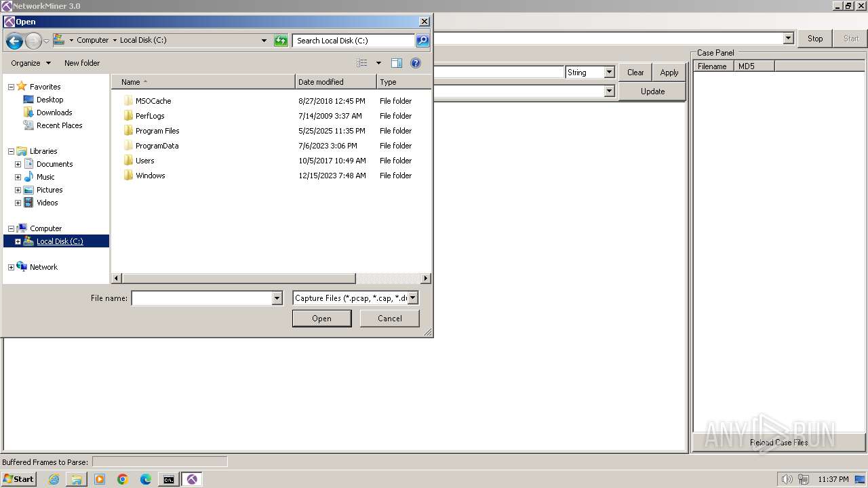Collapse the Computer tree node
Image resolution: width=868 pixels, height=488 pixels.
(11, 228)
